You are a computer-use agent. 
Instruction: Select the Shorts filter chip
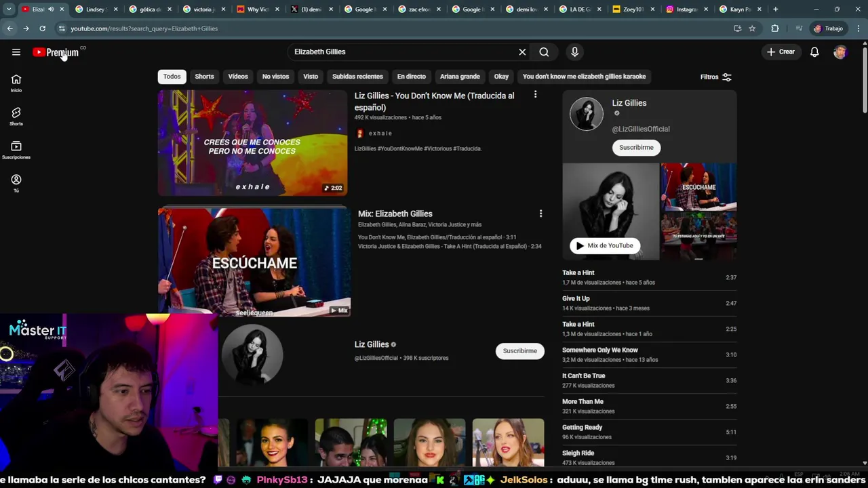[204, 77]
